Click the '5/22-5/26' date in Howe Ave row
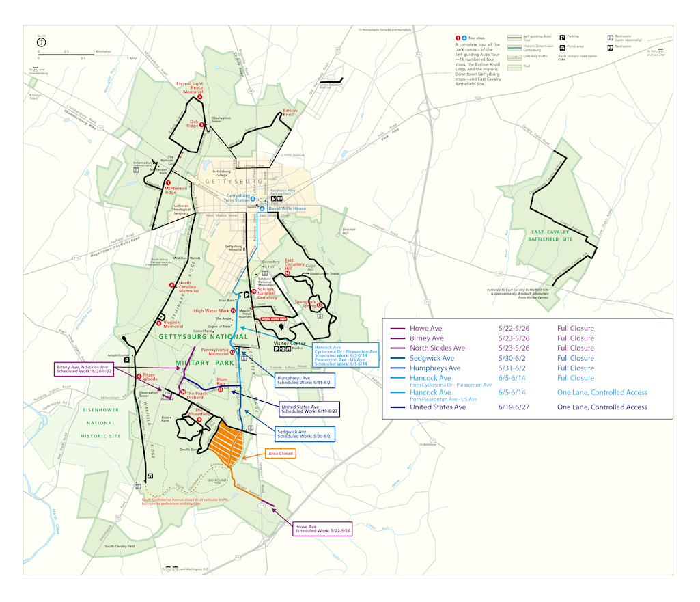 pyautogui.click(x=514, y=328)
